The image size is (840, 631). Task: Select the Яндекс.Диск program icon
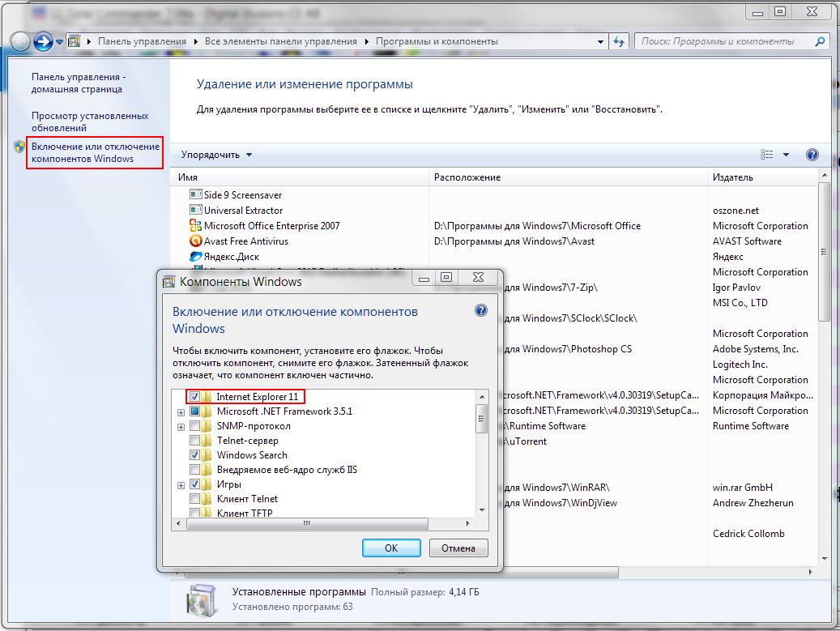195,257
